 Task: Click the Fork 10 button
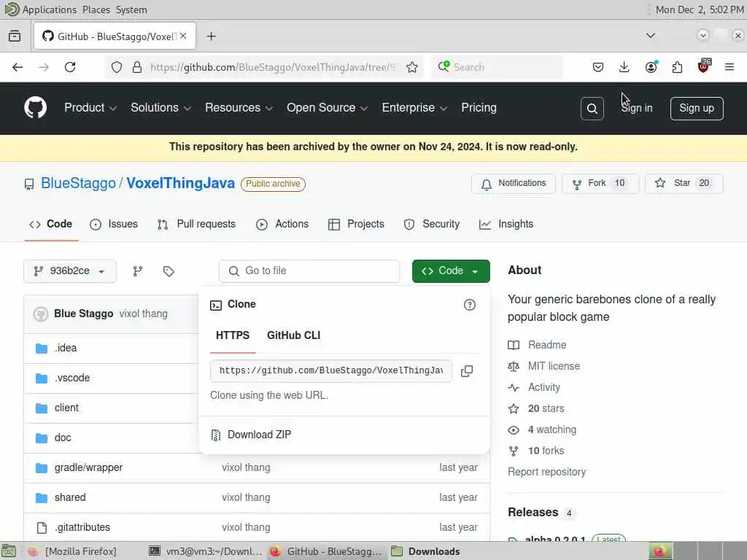click(600, 183)
